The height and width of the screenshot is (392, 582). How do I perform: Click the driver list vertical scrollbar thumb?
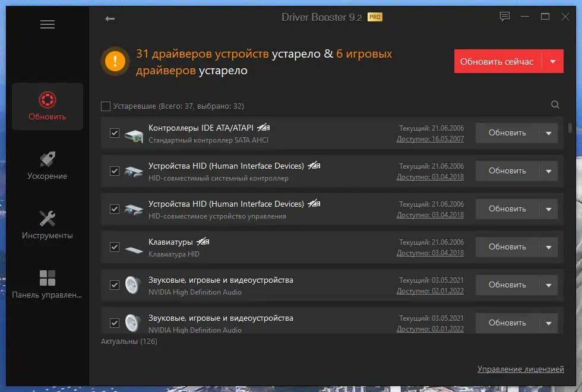coord(570,128)
